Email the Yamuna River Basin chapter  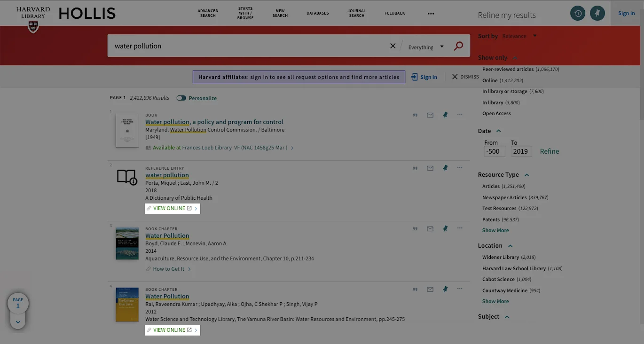coord(430,289)
